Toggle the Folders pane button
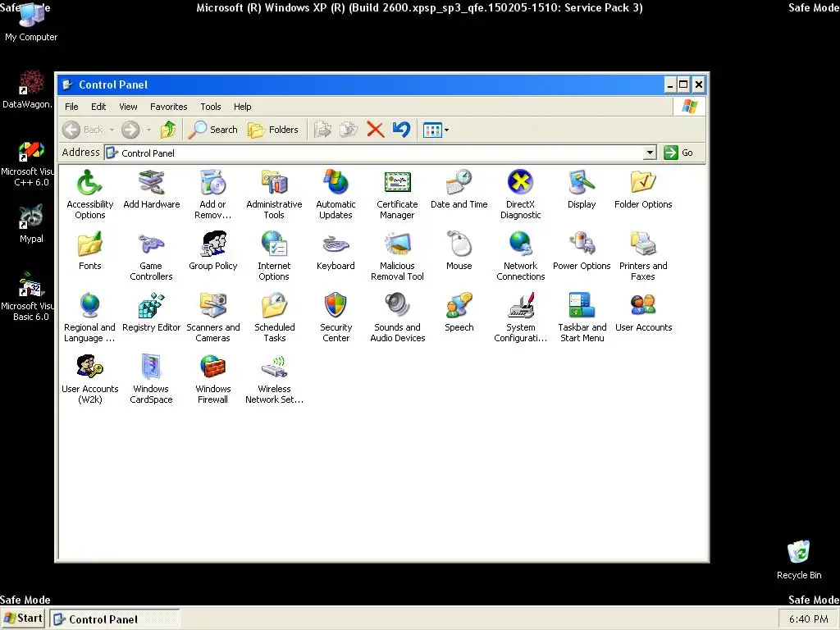Image resolution: width=840 pixels, height=630 pixels. (273, 130)
